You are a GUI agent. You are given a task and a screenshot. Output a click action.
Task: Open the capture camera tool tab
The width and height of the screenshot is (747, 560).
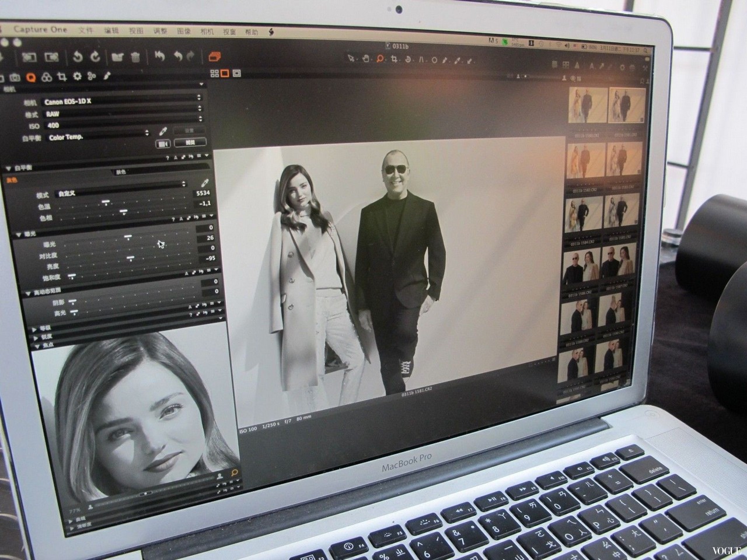(x=15, y=76)
